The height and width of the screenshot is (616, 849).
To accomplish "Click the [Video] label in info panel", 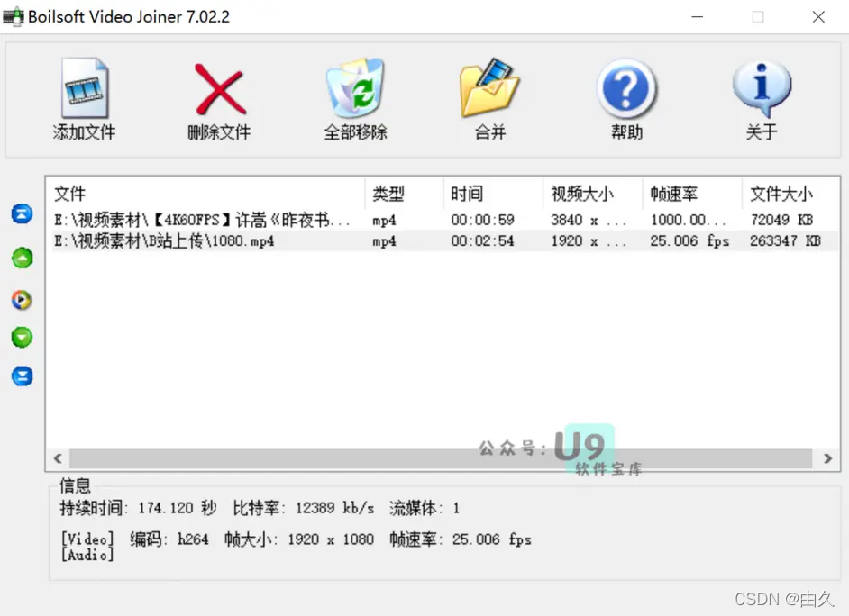I will point(87,539).
